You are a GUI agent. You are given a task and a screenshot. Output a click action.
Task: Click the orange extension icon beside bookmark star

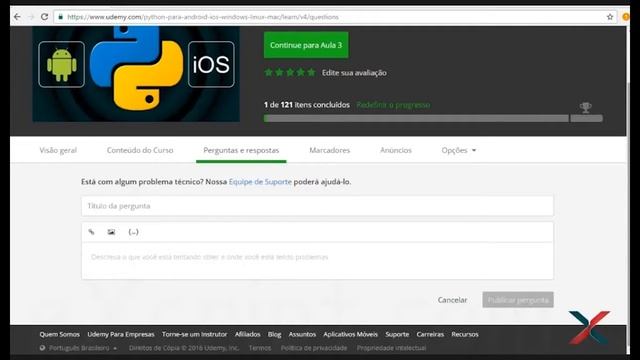(x=625, y=17)
